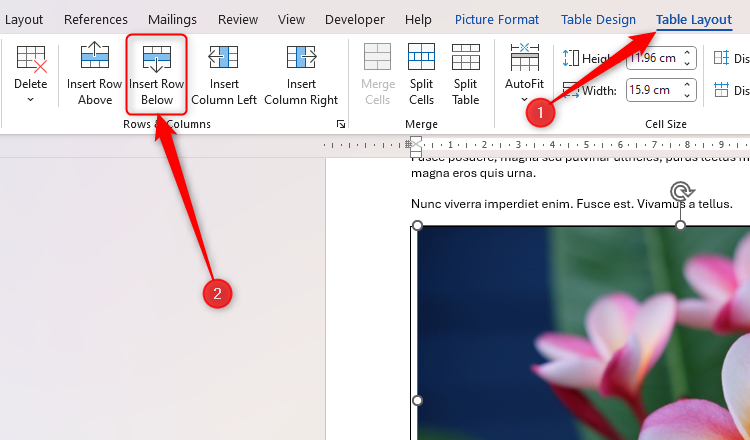Click the Split Cells icon
Viewport: 750px width, 440px height.
(x=421, y=60)
